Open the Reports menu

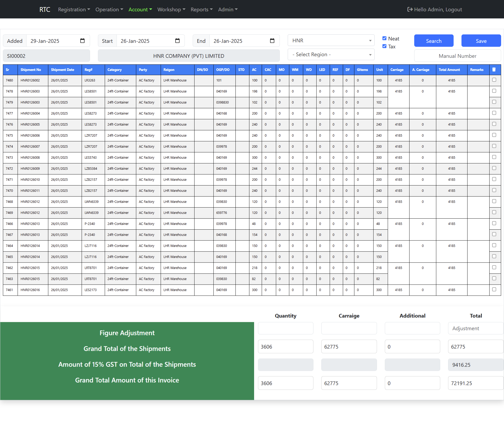pyautogui.click(x=201, y=9)
